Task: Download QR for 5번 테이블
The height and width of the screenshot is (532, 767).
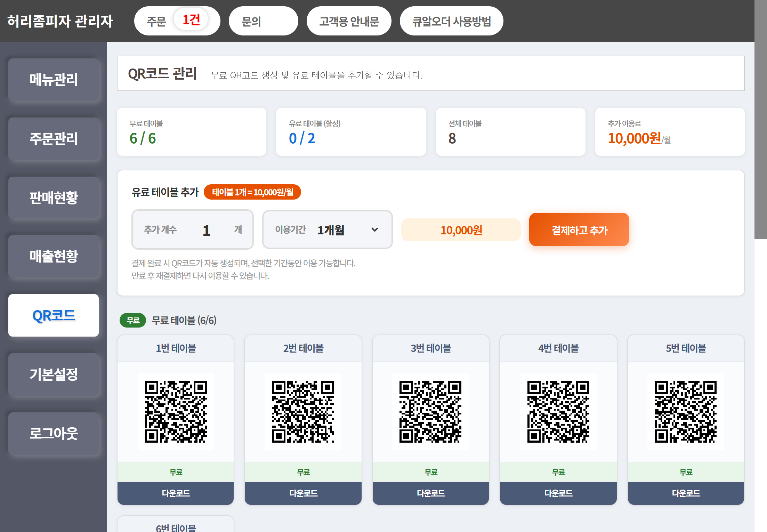Action: (686, 493)
